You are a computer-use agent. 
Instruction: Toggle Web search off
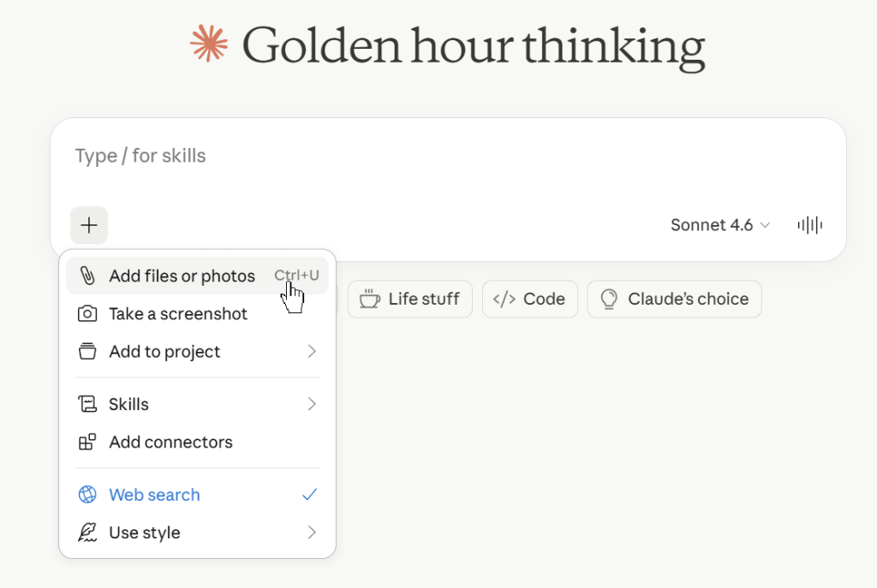click(154, 495)
